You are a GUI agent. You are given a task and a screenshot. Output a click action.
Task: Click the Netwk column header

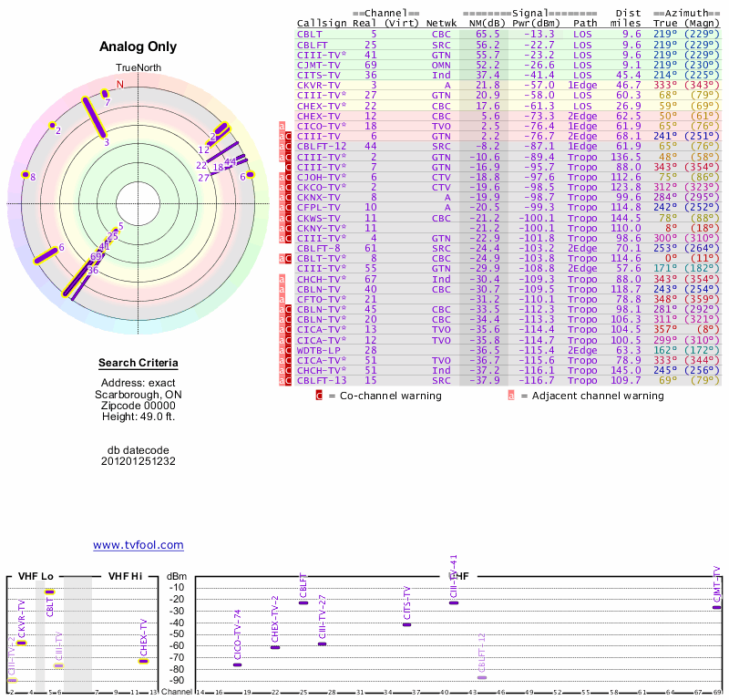441,24
